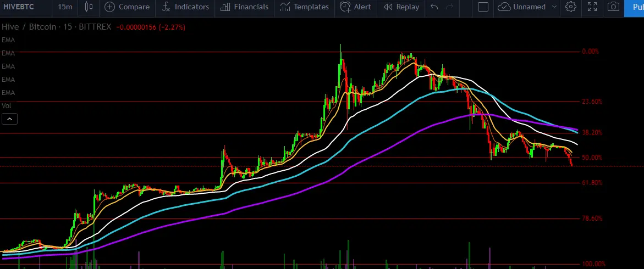Image resolution: width=644 pixels, height=269 pixels.
Task: Click the Compare plus circle icon
Action: [109, 7]
